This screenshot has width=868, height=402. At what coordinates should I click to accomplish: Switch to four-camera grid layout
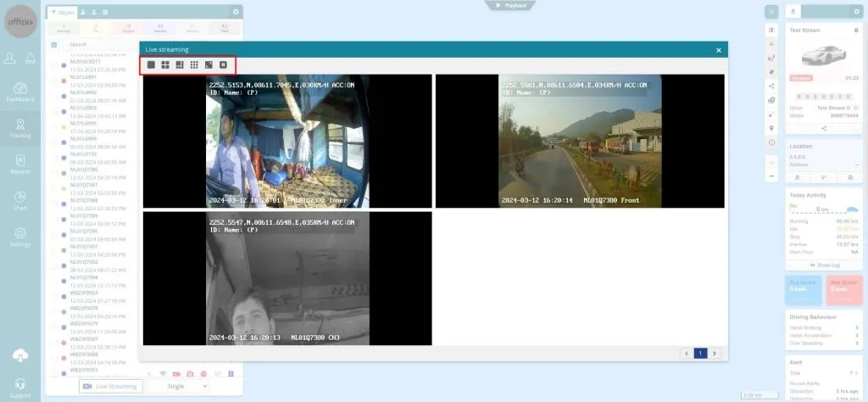(166, 64)
